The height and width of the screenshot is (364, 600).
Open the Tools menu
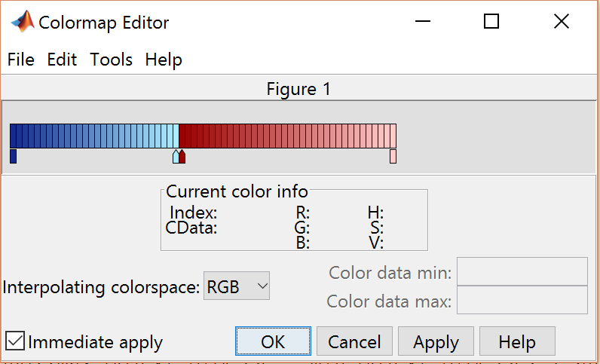point(111,60)
